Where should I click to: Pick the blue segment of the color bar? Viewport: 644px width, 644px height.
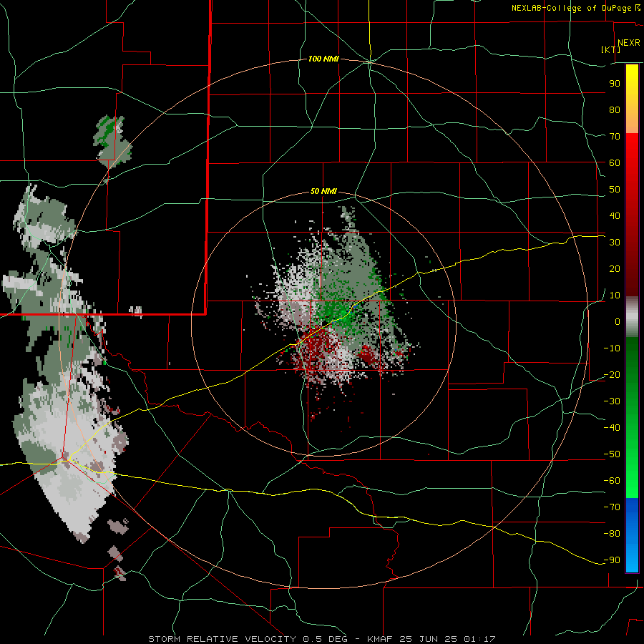pyautogui.click(x=632, y=535)
